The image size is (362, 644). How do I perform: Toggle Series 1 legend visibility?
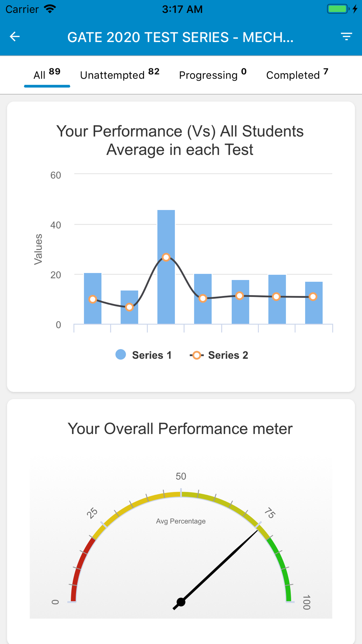pos(144,355)
